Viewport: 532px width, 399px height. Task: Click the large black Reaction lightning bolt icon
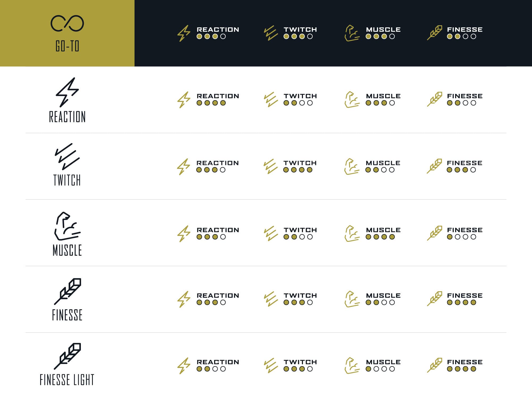67,92
